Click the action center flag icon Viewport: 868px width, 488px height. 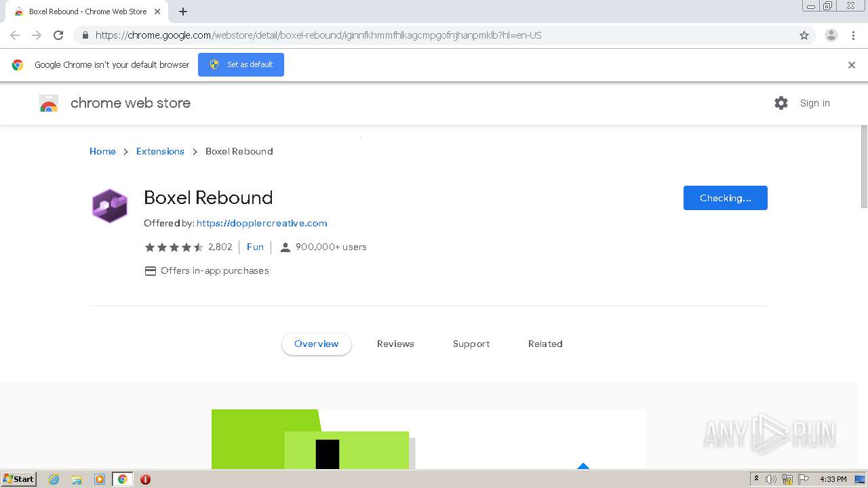[804, 479]
